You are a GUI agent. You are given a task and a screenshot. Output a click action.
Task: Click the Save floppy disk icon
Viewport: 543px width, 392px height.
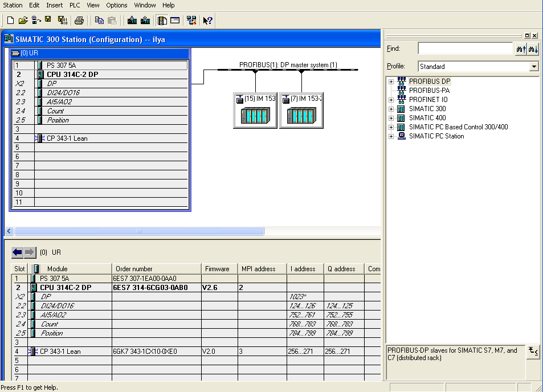click(x=48, y=20)
